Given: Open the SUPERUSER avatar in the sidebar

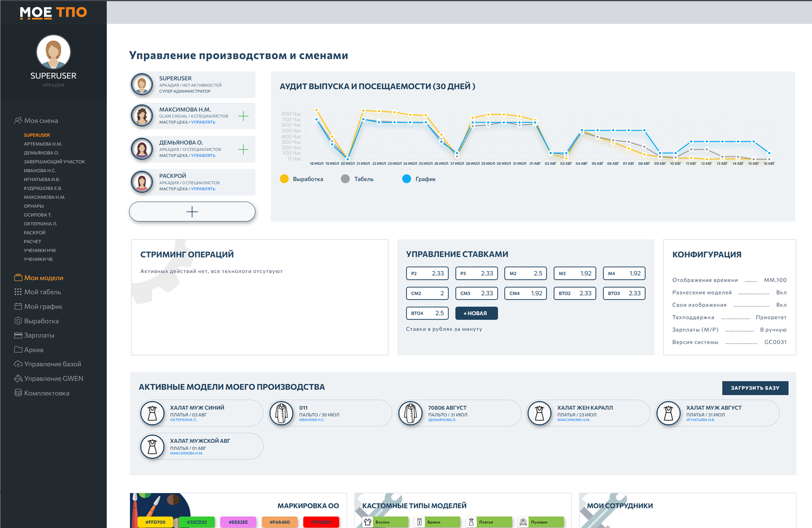Looking at the screenshot, I should click(53, 52).
